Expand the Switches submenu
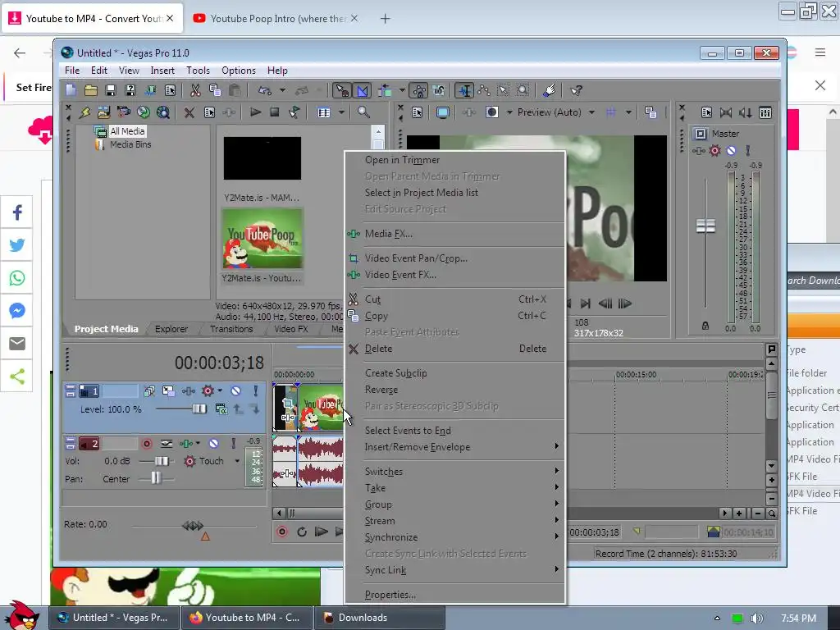840x630 pixels. point(454,472)
